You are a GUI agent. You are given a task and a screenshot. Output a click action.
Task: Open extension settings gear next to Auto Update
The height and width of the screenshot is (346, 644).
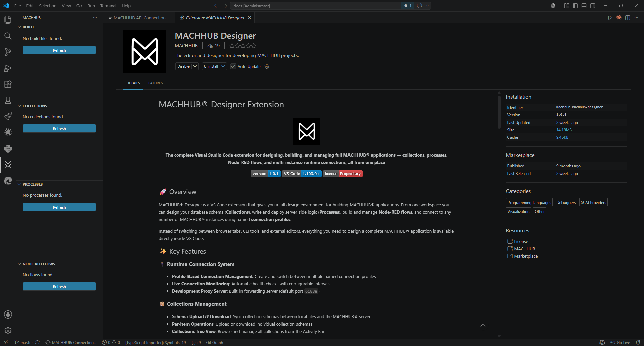[267, 66]
